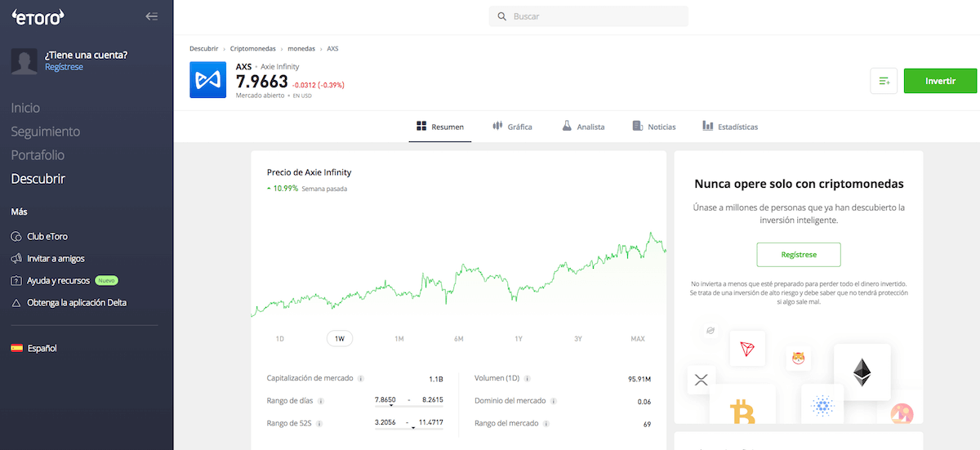
Task: Open the Ethereum crypto tile
Action: click(x=862, y=372)
